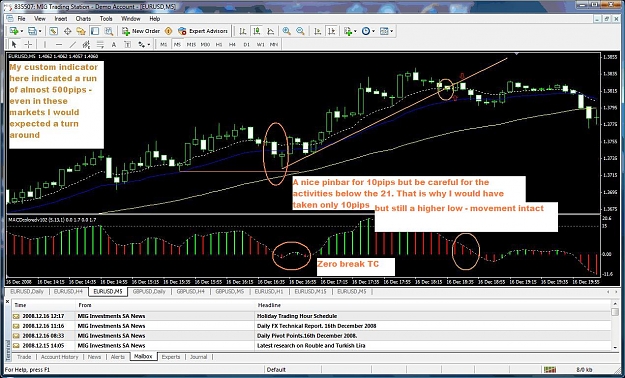This screenshot has height=378, width=625.
Task: Click the New Order button
Action: click(141, 31)
